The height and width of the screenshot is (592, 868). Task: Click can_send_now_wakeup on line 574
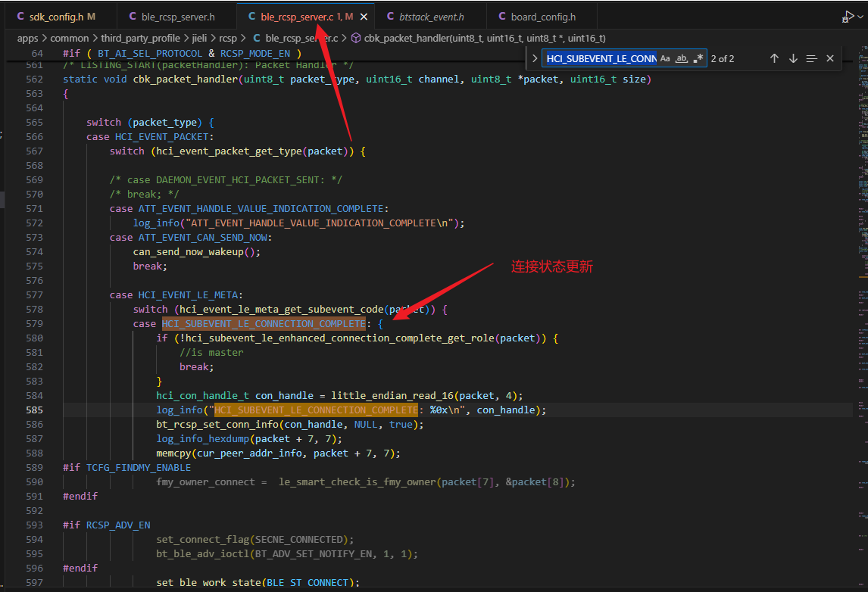[x=188, y=252]
